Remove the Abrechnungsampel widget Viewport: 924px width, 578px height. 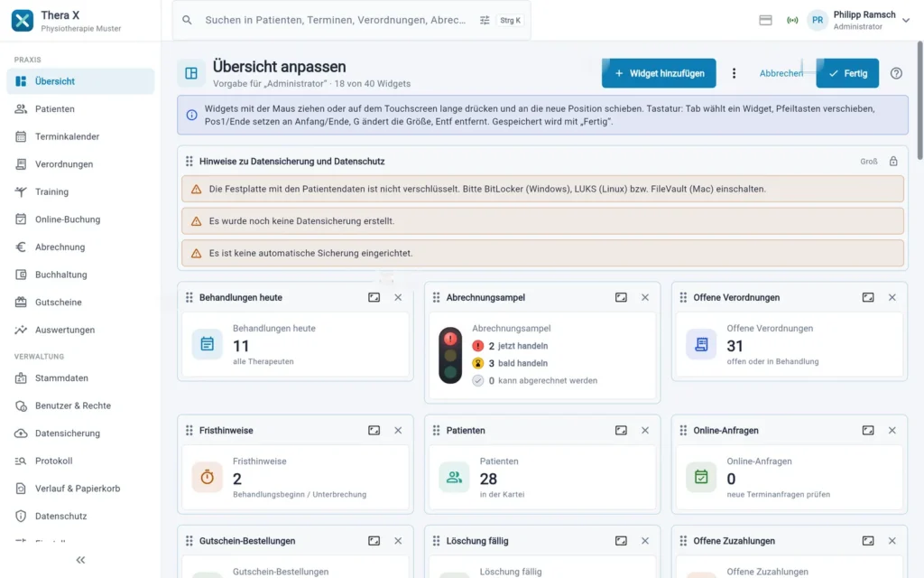[645, 297]
